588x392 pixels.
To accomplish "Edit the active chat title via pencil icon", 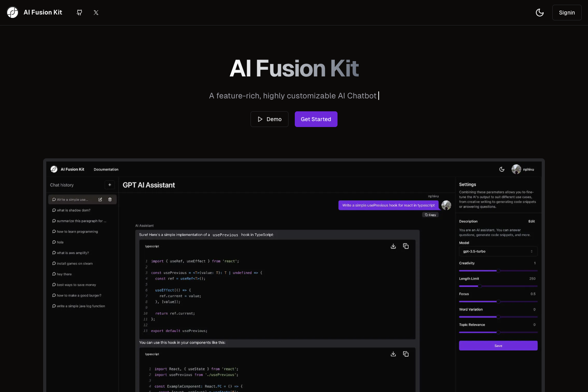I will pyautogui.click(x=100, y=200).
